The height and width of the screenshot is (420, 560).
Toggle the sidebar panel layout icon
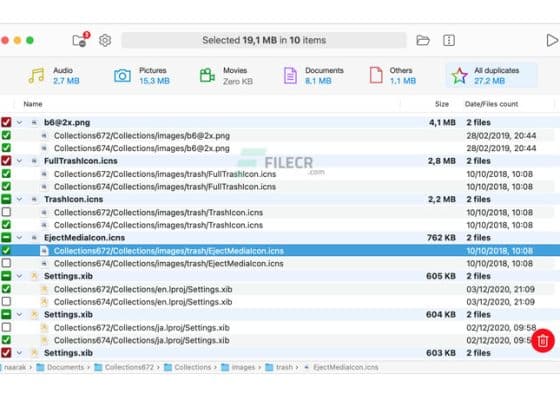coord(449,40)
